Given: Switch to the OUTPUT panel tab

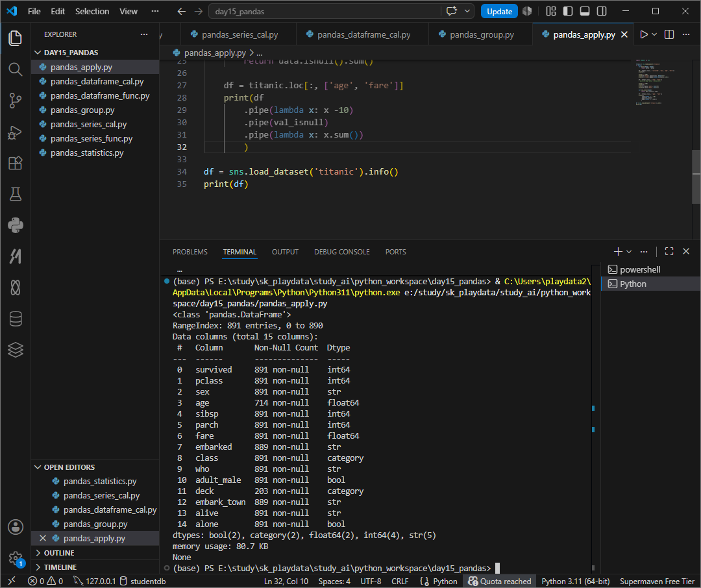Looking at the screenshot, I should [285, 252].
